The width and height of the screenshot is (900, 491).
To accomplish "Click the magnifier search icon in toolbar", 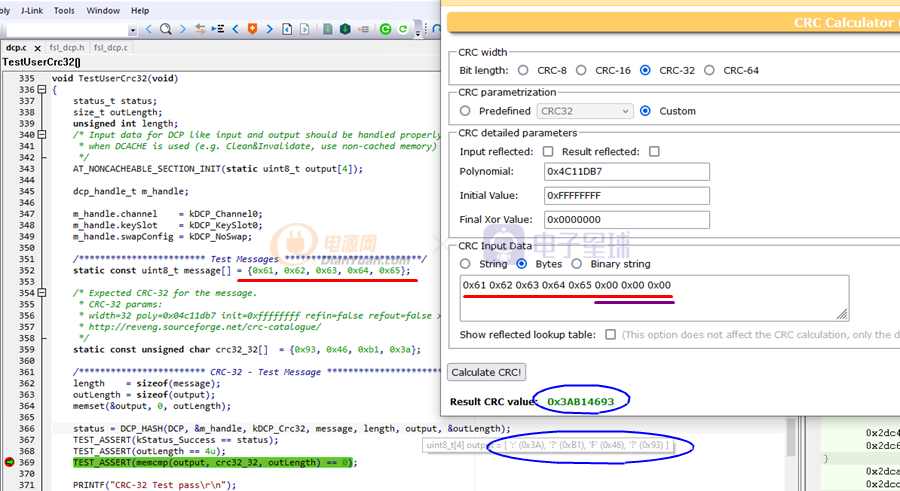I will tap(166, 29).
